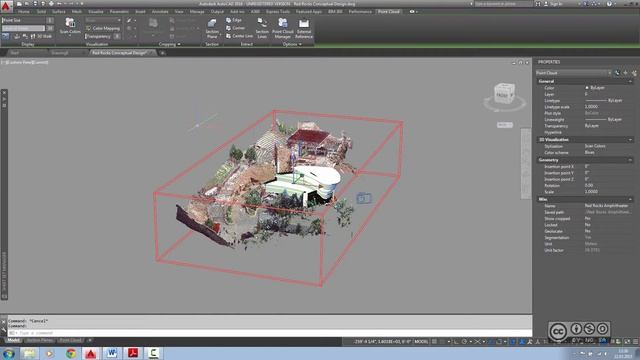640x360 pixels.
Task: Select the Point Cloud ribbon tab
Action: pos(389,12)
